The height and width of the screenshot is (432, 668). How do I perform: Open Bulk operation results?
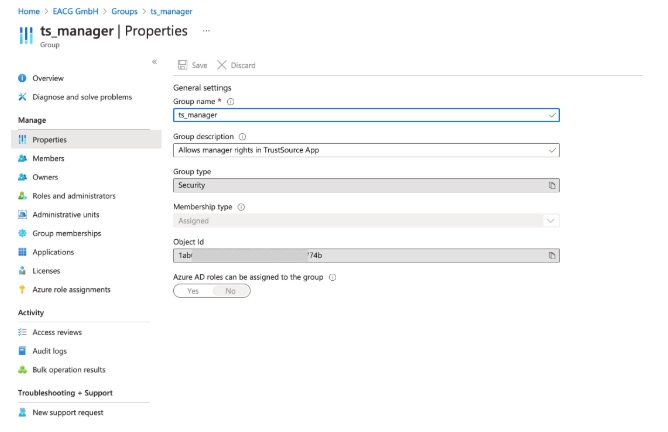[69, 370]
